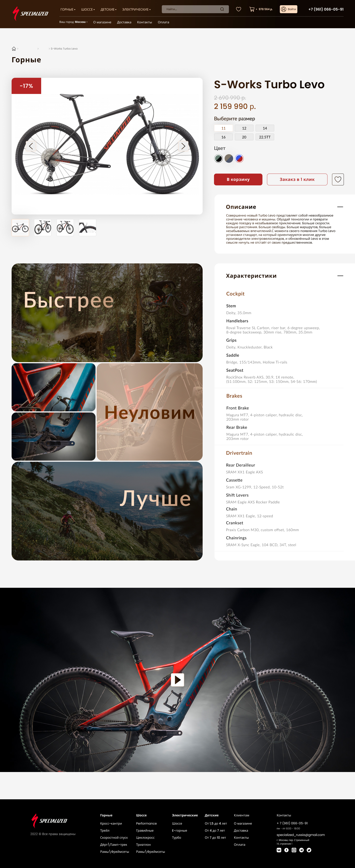The image size is (355, 868).
Task: Select frame size 11
Action: point(223,128)
